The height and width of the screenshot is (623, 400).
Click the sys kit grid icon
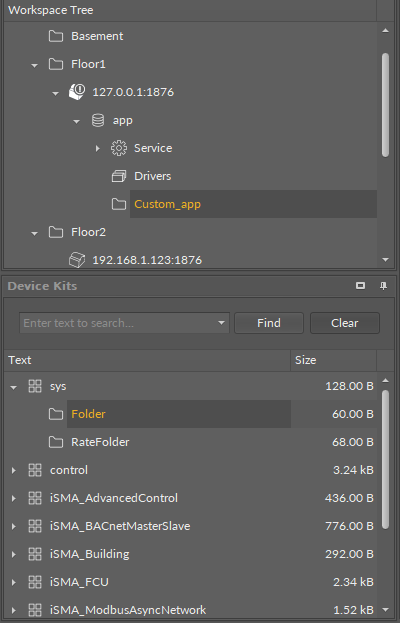coord(35,386)
